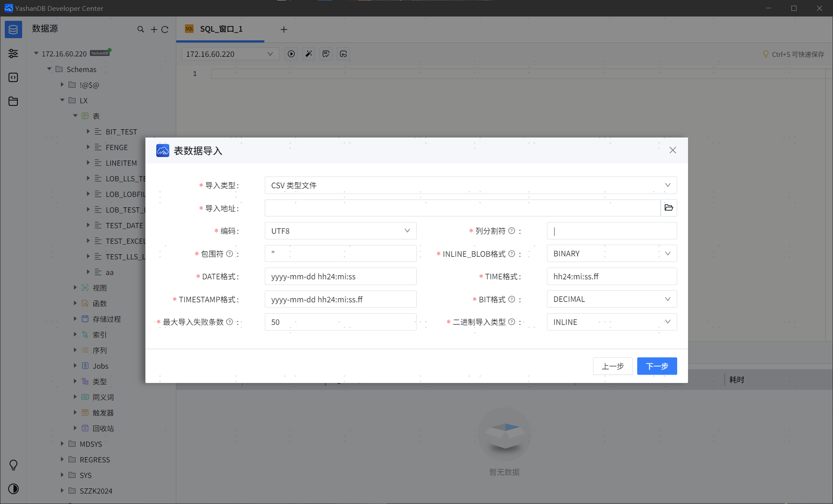Open the BIT格式 DECIMAL dropdown

[611, 299]
